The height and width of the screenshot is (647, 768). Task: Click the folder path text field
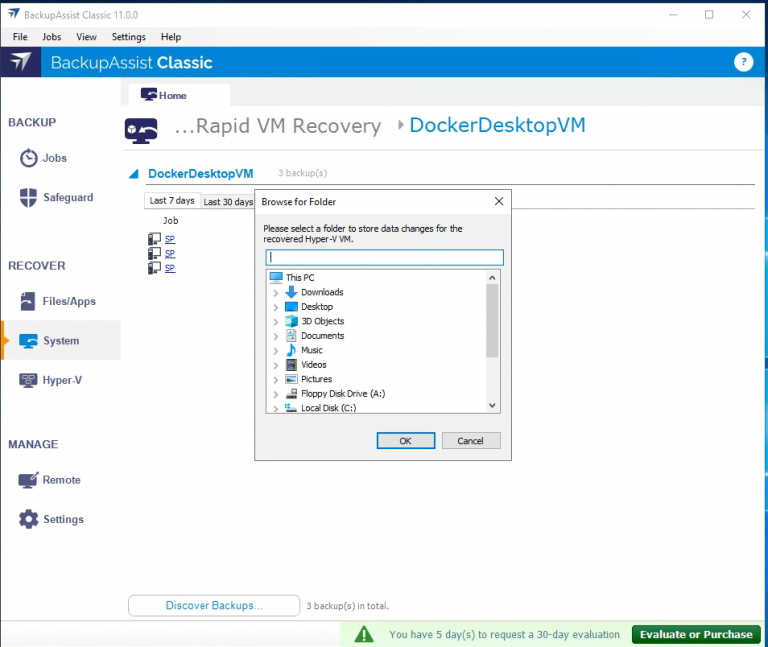(384, 257)
